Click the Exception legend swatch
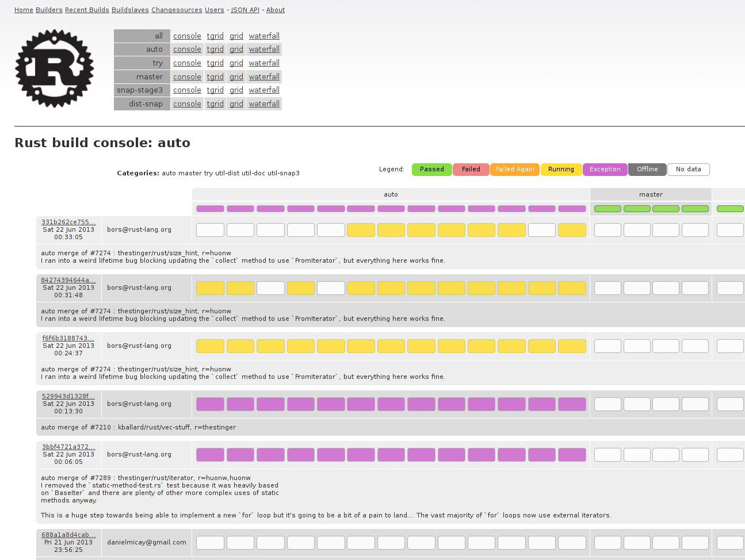Viewport: 745px width, 560px height. 605,169
